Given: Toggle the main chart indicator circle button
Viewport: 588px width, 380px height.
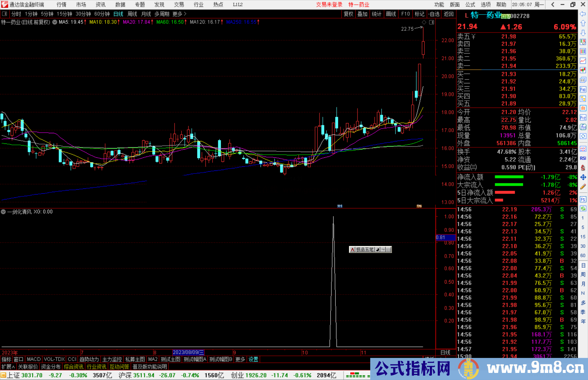Looking at the screenshot, I should 55,22.
